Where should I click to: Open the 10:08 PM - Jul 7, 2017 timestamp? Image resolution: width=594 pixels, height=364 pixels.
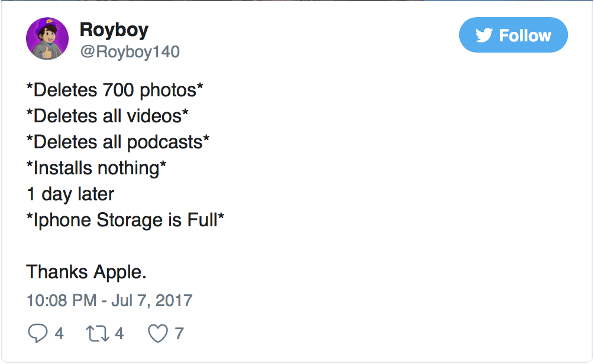point(109,300)
